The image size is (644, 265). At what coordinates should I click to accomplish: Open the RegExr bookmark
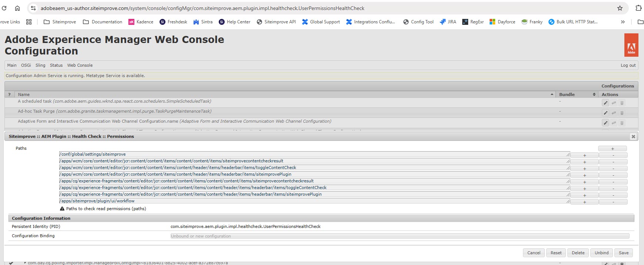(x=473, y=22)
